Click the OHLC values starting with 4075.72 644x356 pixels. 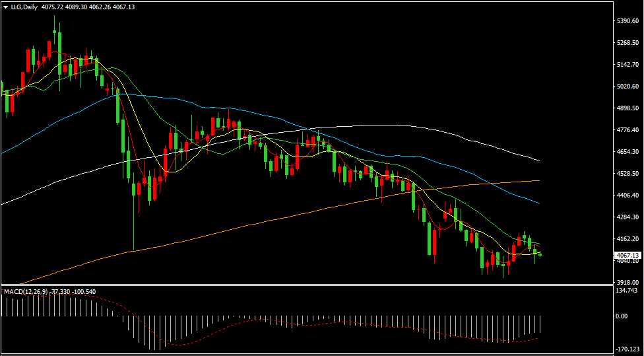[x=88, y=7]
